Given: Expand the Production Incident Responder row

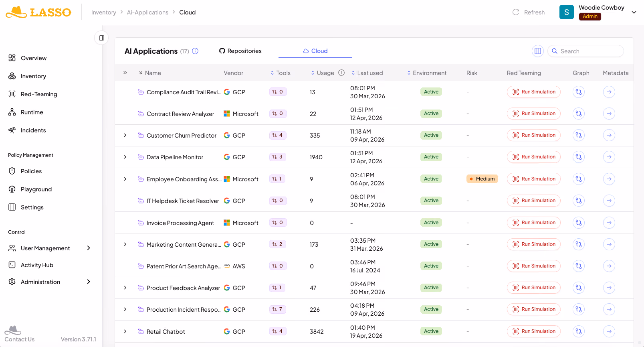Looking at the screenshot, I should 125,309.
